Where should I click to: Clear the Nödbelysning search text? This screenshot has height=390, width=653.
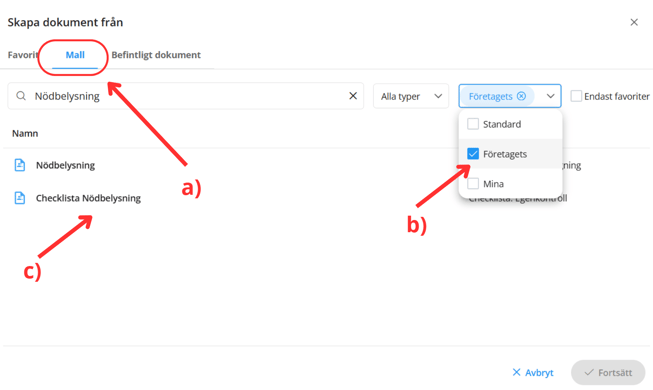click(353, 96)
